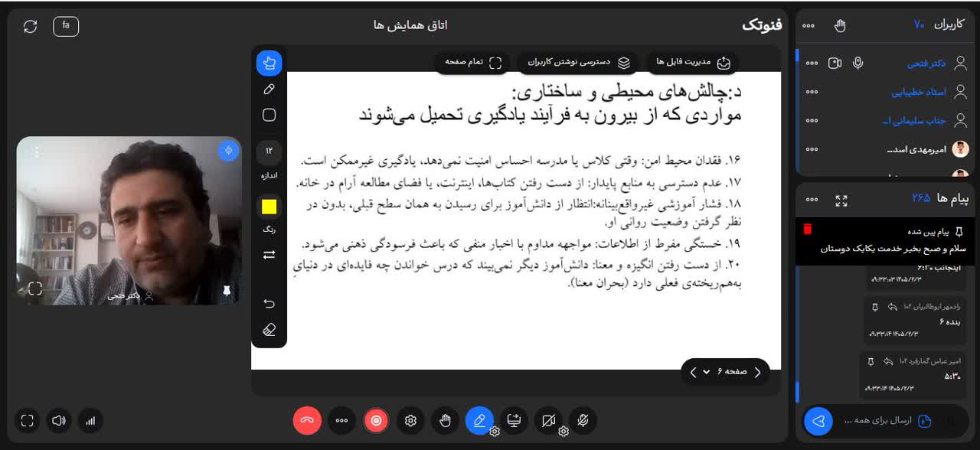Open the yellow pen color swatch
The image size is (980, 450).
(x=269, y=207)
